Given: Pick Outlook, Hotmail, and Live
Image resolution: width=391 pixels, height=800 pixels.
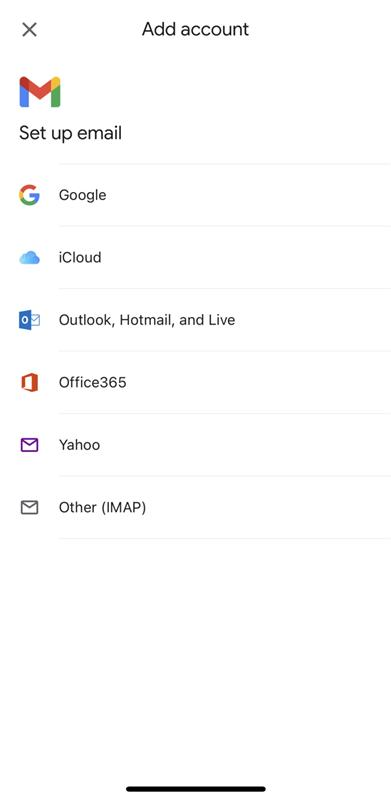Looking at the screenshot, I should 196,320.
